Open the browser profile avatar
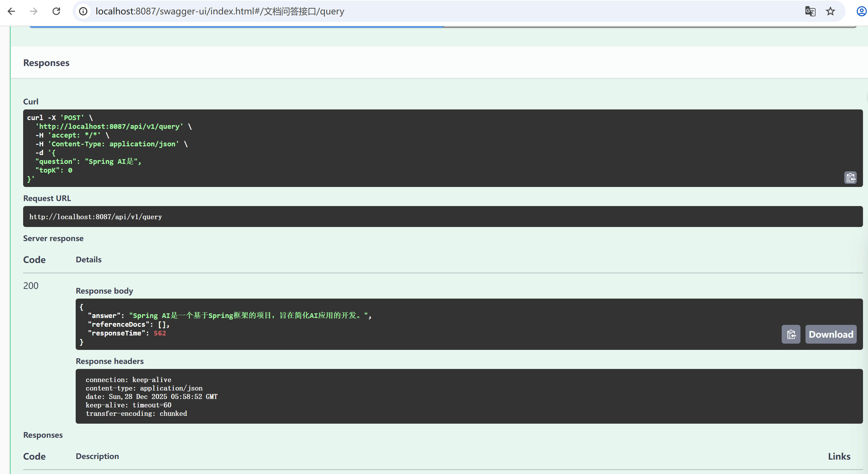 pos(861,11)
